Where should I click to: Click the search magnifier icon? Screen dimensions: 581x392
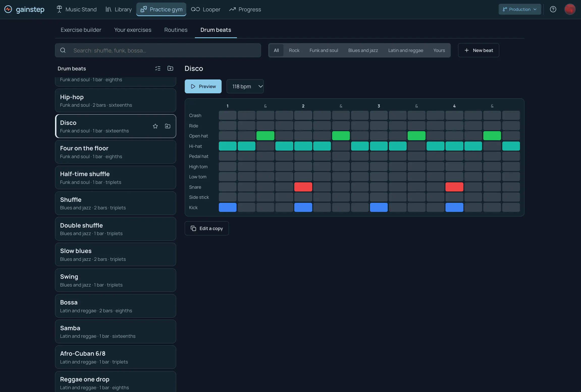[63, 50]
